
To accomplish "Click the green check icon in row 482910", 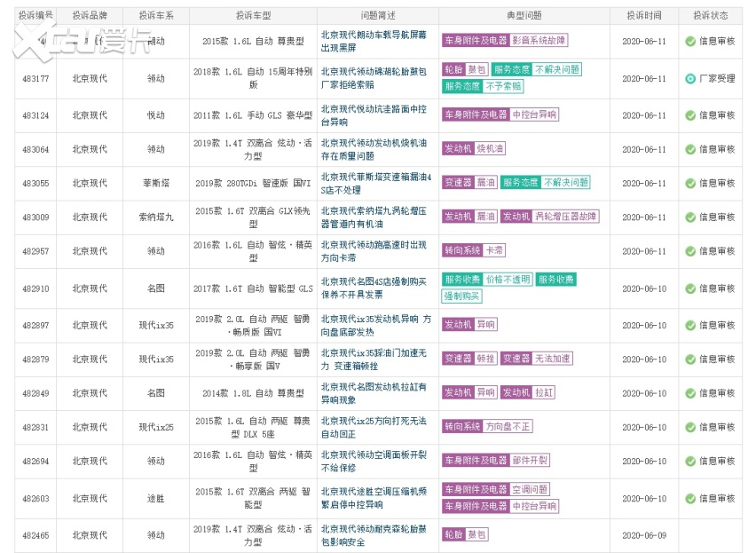I will (690, 288).
